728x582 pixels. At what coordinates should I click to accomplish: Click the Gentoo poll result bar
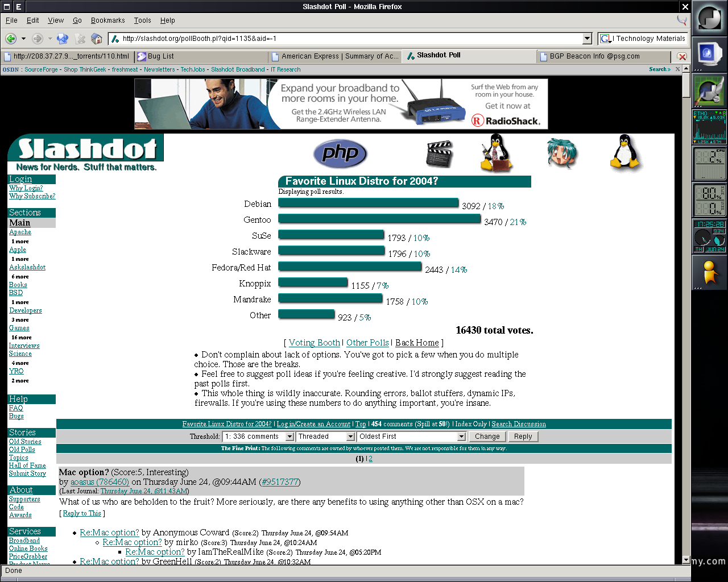click(x=379, y=219)
